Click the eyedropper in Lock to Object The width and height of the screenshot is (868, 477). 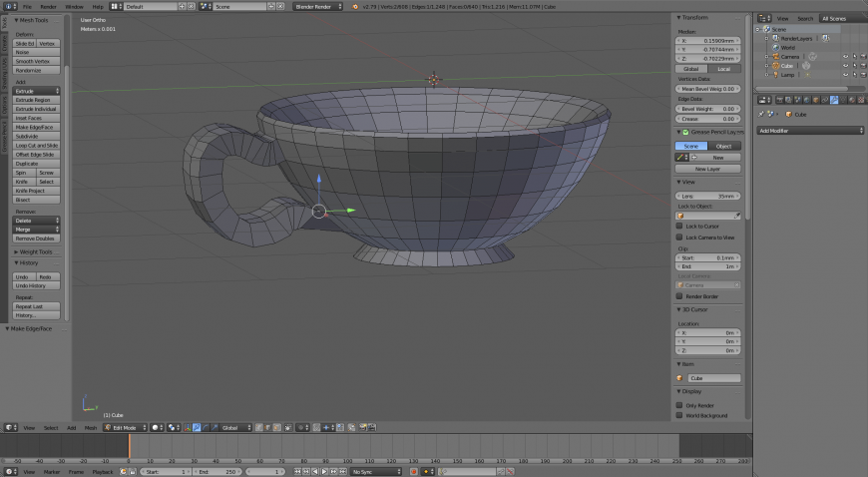coord(737,216)
